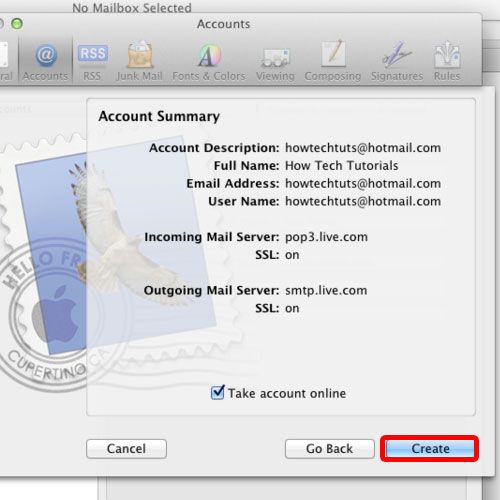Select the RSS preferences icon
The image size is (500, 500).
(92, 61)
